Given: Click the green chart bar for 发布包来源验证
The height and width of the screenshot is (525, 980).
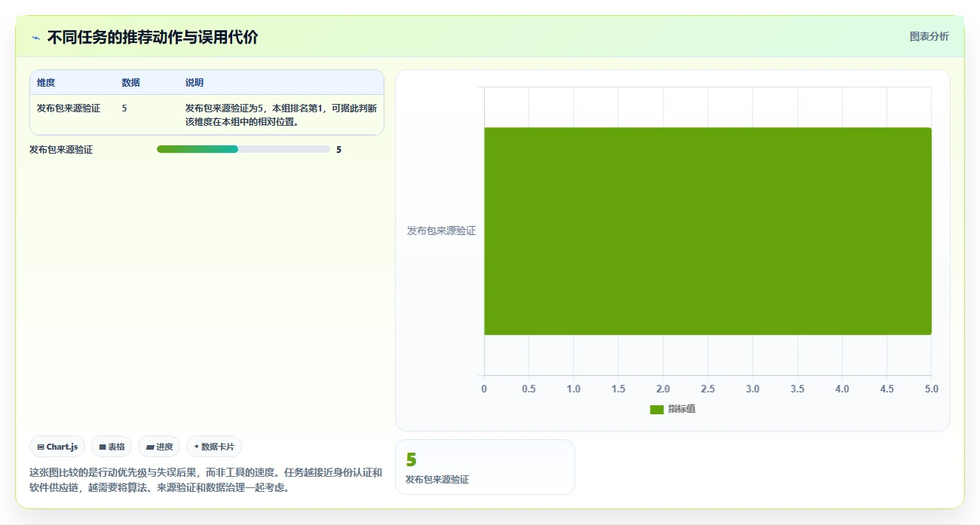Looking at the screenshot, I should coord(708,230).
